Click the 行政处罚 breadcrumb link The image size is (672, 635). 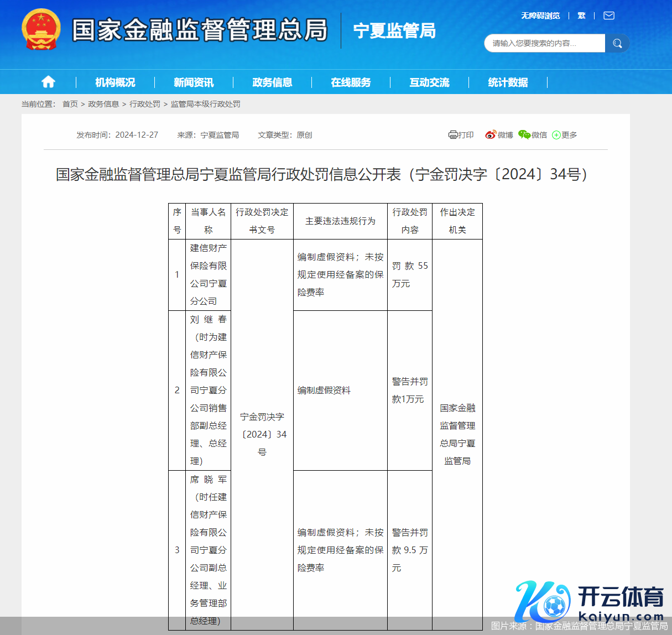tap(143, 104)
